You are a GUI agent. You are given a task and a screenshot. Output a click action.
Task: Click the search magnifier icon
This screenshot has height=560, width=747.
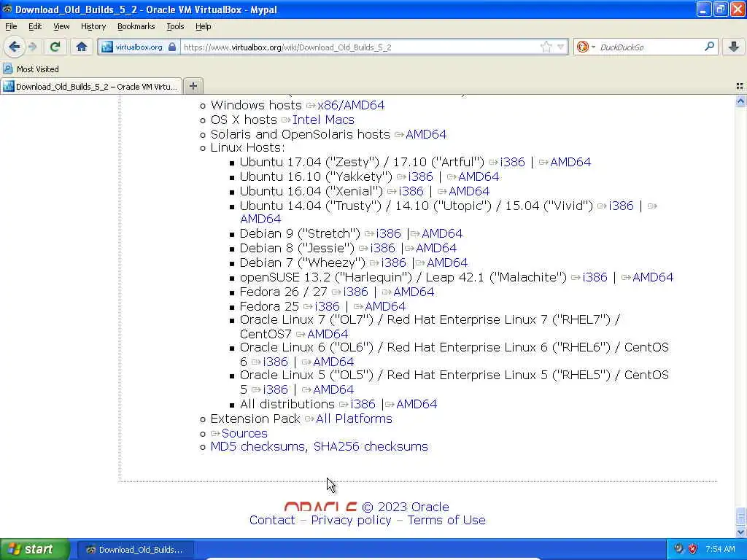pyautogui.click(x=709, y=47)
